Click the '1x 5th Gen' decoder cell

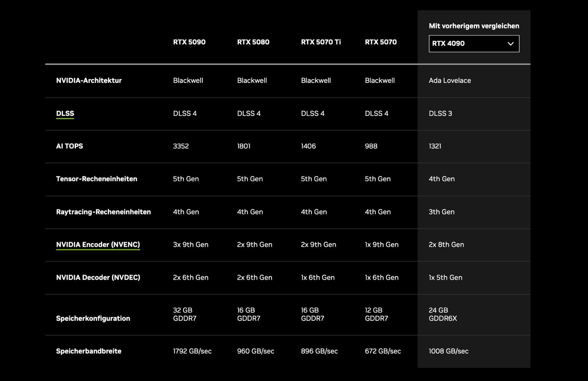click(446, 277)
